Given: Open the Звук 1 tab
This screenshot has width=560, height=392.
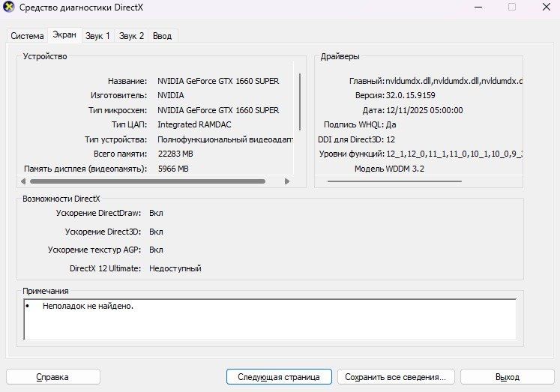Looking at the screenshot, I should point(97,36).
